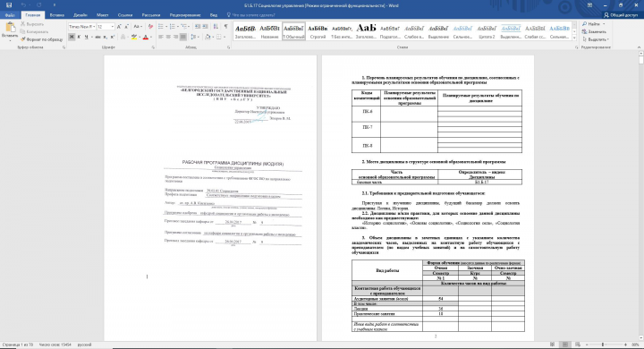This screenshot has width=644, height=349.
Task: Switch to the Рецензирование tab
Action: click(x=185, y=15)
